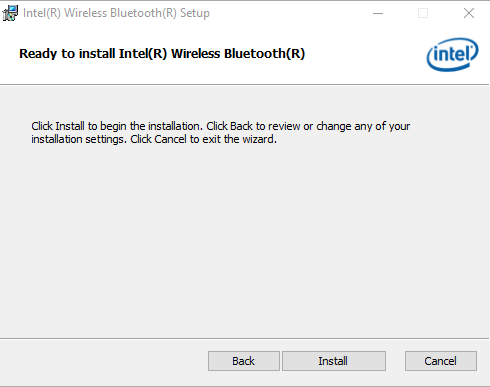The image size is (490, 387).
Task: Click the 'Ready to install' heading
Action: [x=162, y=54]
